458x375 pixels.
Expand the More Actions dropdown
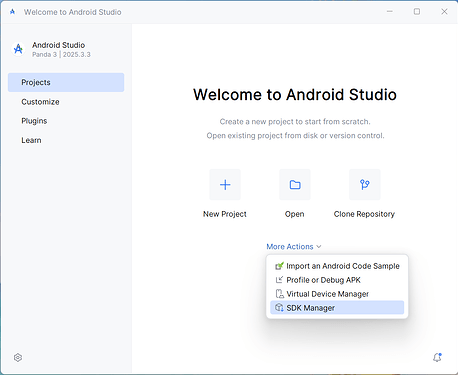tap(294, 247)
